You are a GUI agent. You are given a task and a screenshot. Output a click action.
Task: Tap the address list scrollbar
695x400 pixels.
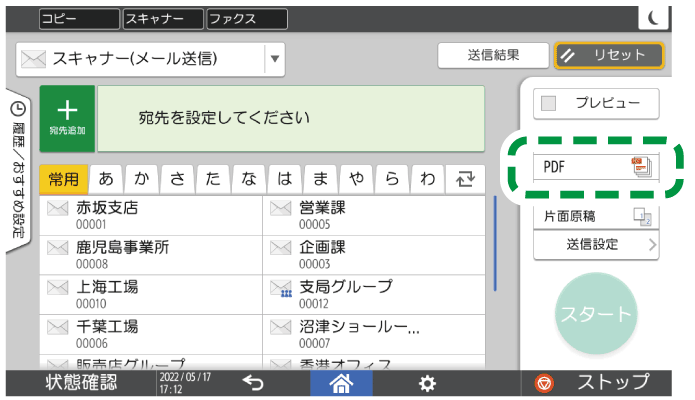(x=495, y=243)
